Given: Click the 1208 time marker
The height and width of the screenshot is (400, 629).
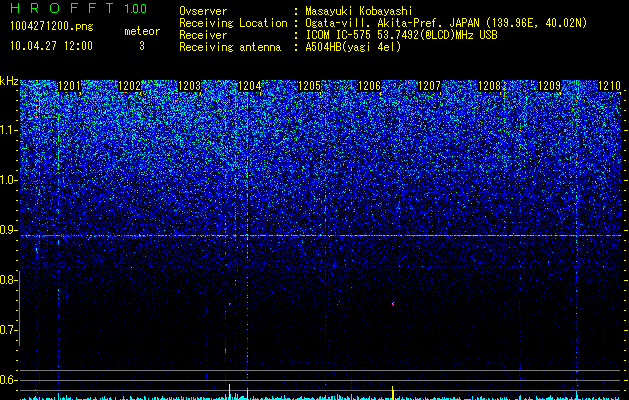Looking at the screenshot, I should click(489, 86).
